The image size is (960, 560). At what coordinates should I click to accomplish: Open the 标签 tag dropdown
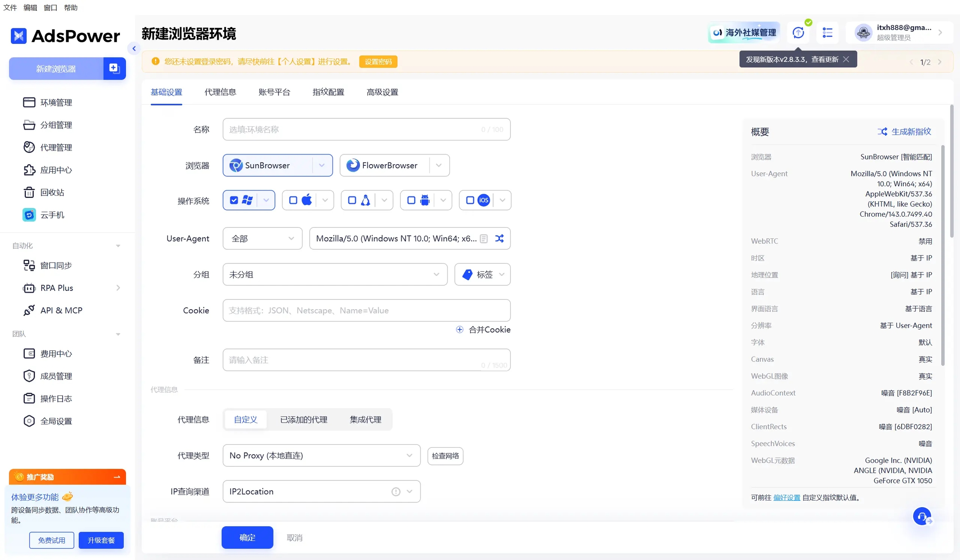pyautogui.click(x=482, y=274)
